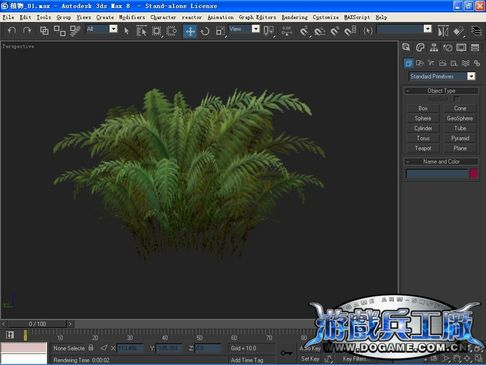Click the Align tool icon
486x365 pixels.
point(458,31)
